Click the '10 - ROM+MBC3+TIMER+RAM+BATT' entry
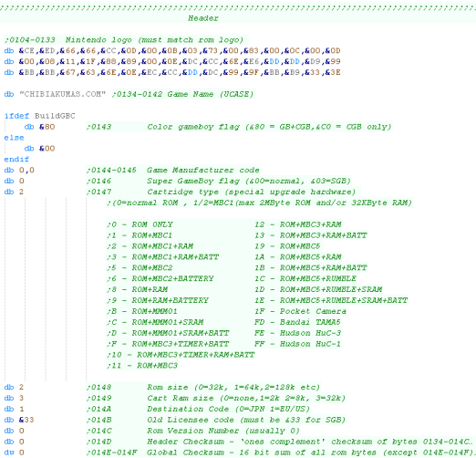 pyautogui.click(x=181, y=355)
